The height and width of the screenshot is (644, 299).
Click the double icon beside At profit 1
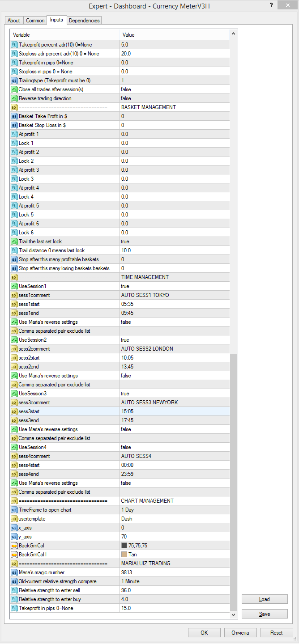pos(14,134)
